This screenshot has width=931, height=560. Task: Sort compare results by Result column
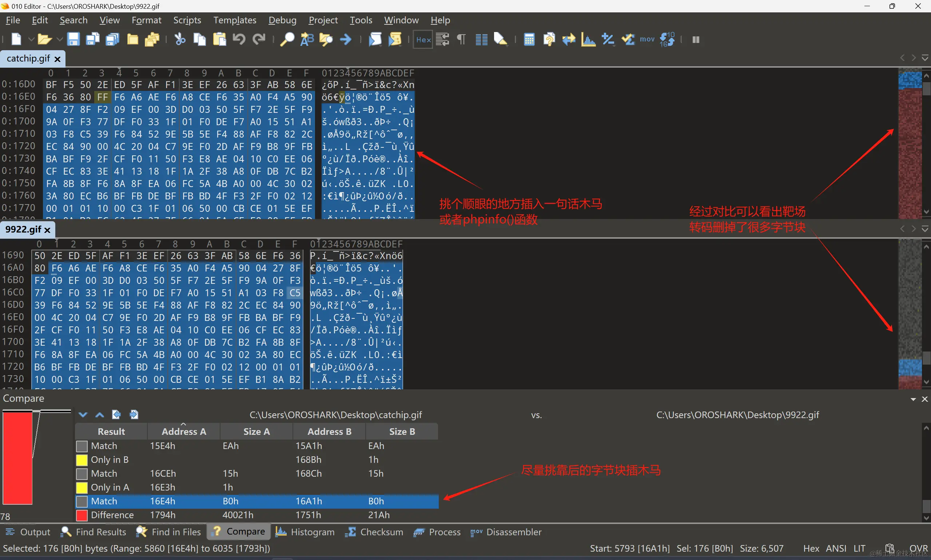(x=111, y=432)
